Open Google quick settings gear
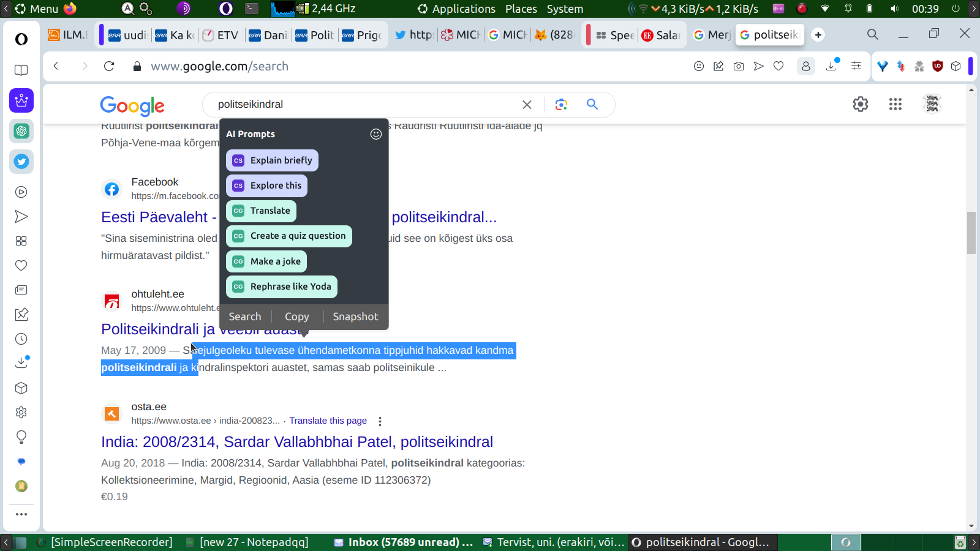 [861, 104]
